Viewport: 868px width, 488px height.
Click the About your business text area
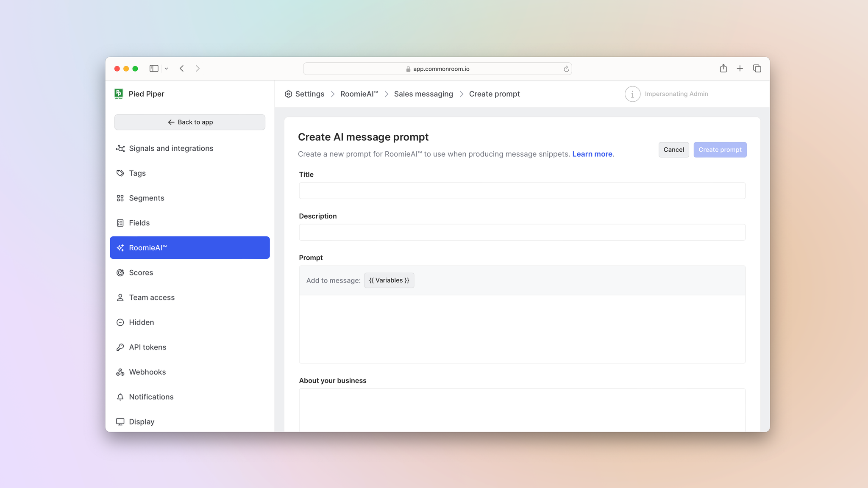(522, 410)
